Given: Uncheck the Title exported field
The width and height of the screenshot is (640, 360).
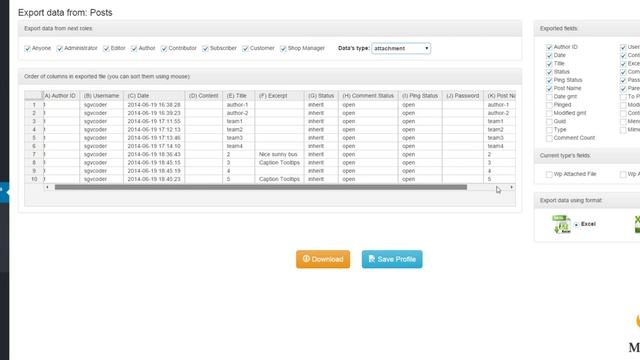Looking at the screenshot, I should point(549,64).
